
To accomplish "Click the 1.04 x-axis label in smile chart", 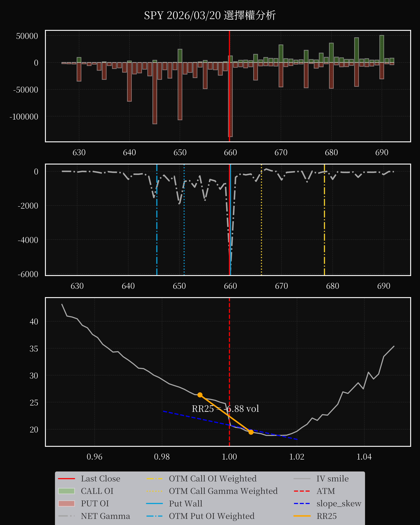I will [364, 457].
